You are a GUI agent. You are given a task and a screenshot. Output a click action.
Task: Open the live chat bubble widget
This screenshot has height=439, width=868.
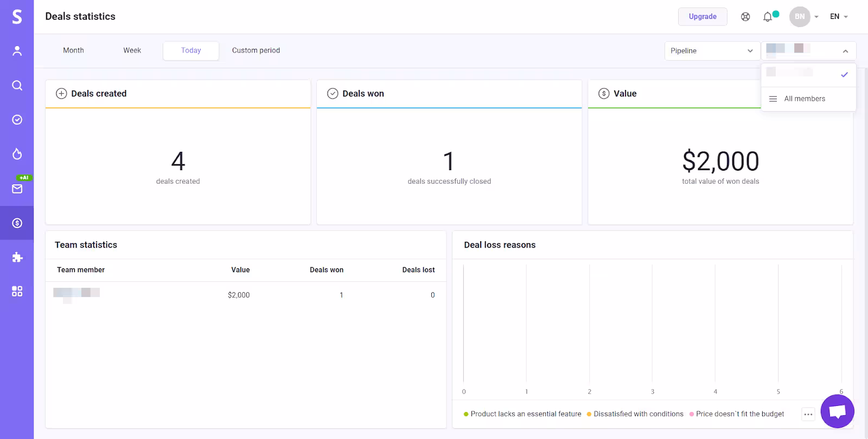point(837,411)
